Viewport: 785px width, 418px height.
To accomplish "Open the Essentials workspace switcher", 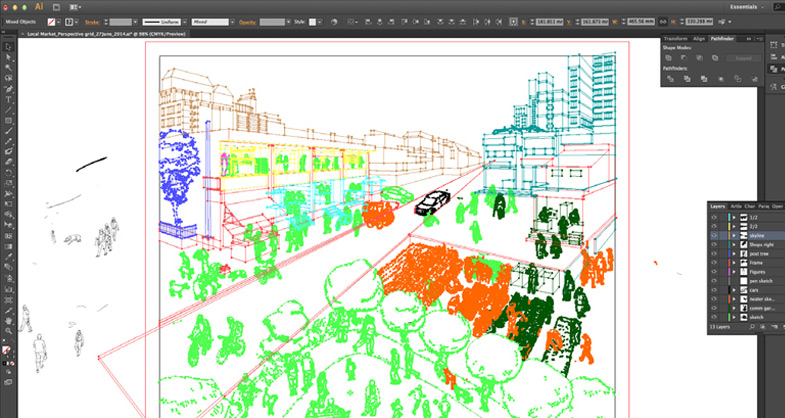I will click(747, 7).
